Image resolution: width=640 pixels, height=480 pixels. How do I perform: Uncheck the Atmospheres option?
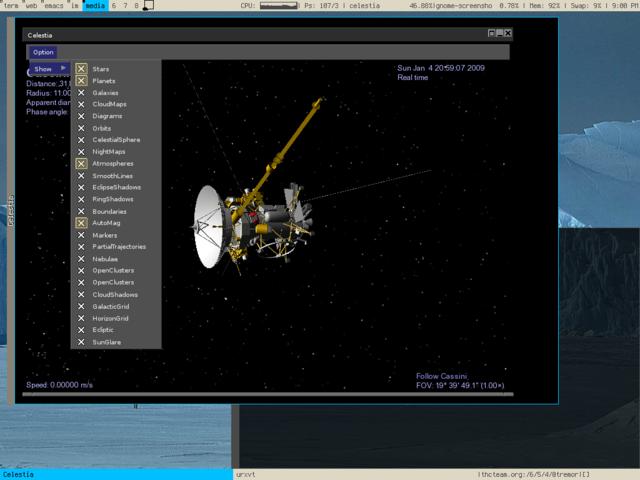coord(81,163)
